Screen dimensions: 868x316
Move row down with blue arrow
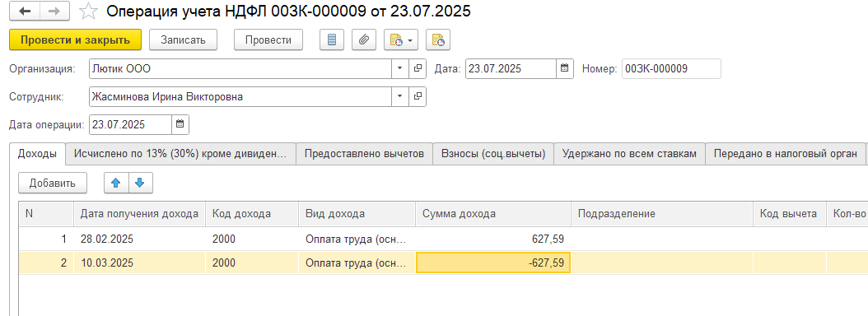coord(141,184)
